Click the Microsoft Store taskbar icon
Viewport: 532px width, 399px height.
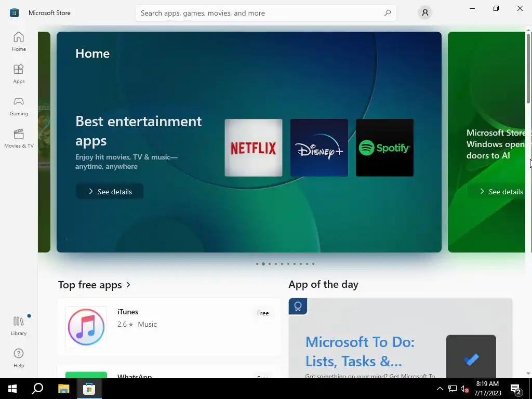[89, 389]
